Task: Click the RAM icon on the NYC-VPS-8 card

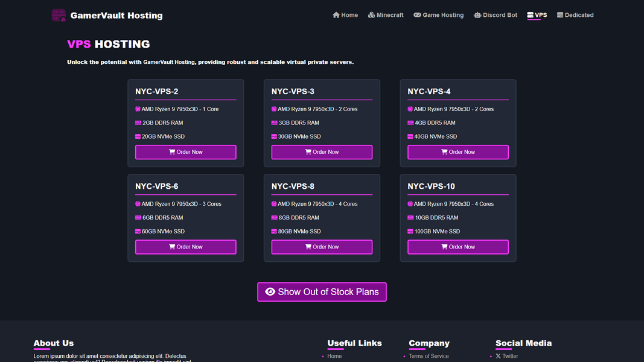Action: [x=275, y=217]
